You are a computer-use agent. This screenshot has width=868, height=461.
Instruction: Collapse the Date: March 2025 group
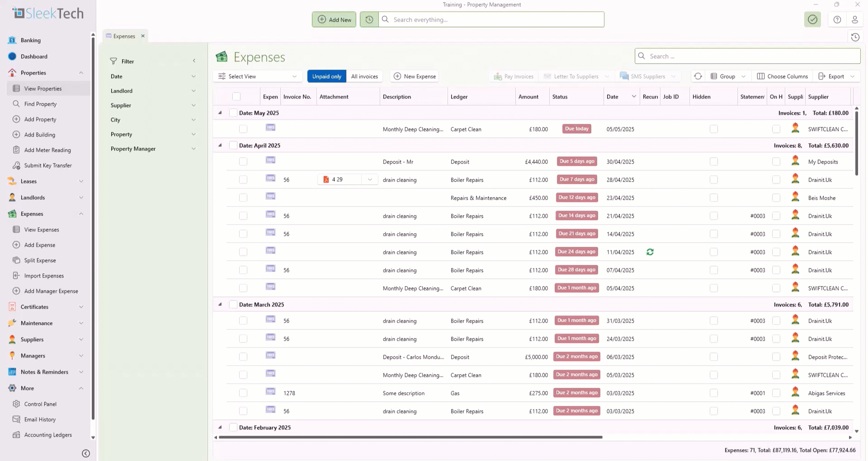coord(220,305)
